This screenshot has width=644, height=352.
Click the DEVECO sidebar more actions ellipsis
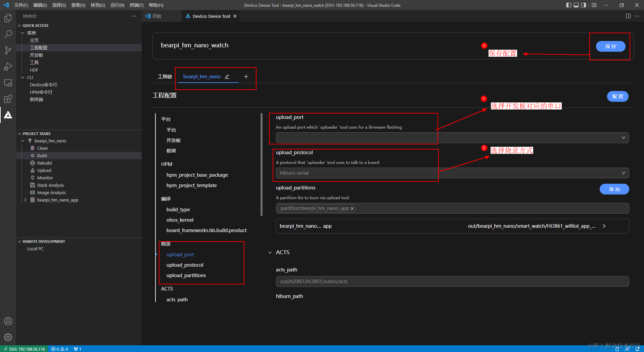[x=134, y=16]
